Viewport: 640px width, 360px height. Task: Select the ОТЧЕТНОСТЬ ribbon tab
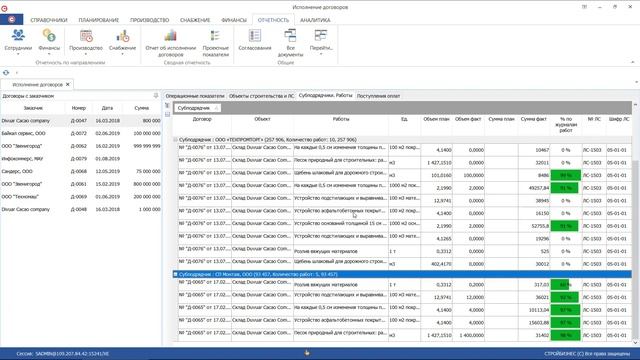coord(273,20)
